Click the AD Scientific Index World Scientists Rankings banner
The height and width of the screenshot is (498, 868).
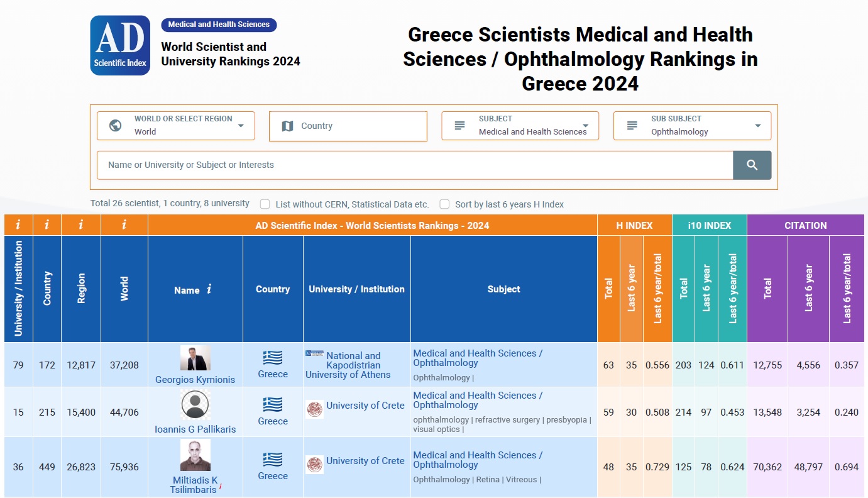[372, 225]
